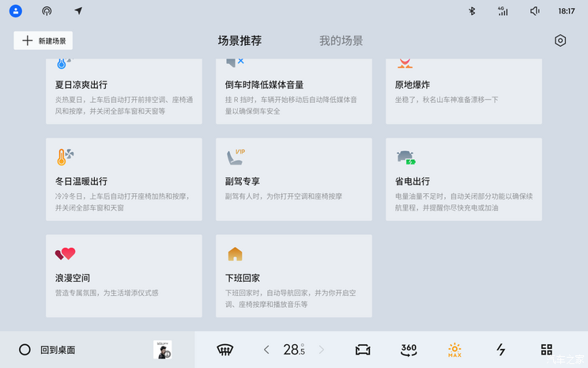Switch to the 我的场景 tab
The width and height of the screenshot is (588, 368).
[x=341, y=40]
